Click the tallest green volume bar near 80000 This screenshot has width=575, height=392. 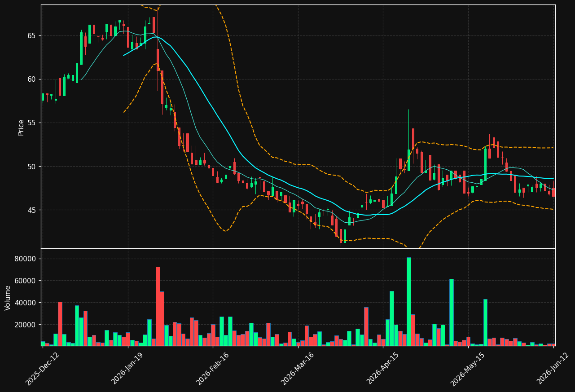(408, 301)
